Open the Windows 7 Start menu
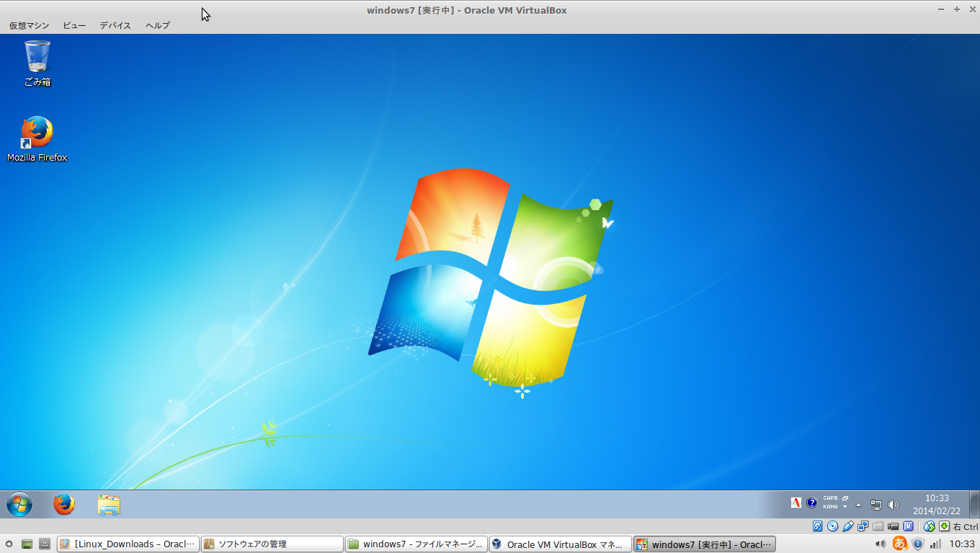The width and height of the screenshot is (980, 553). (19, 505)
